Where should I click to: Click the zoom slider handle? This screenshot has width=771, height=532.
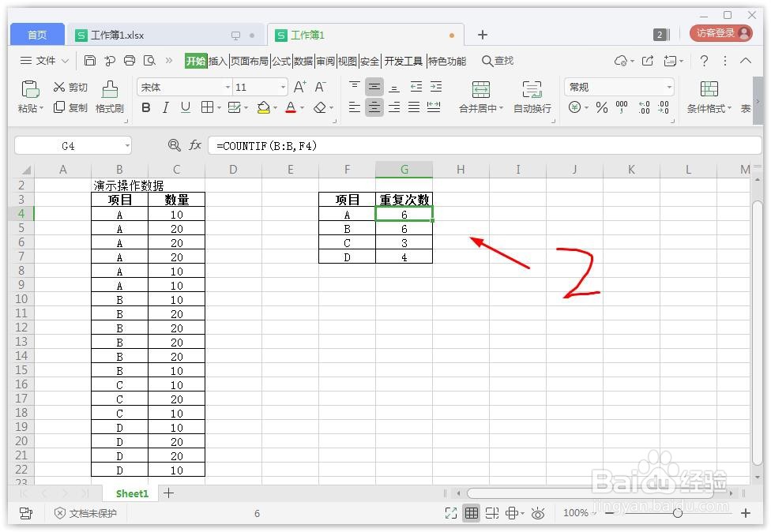point(678,513)
